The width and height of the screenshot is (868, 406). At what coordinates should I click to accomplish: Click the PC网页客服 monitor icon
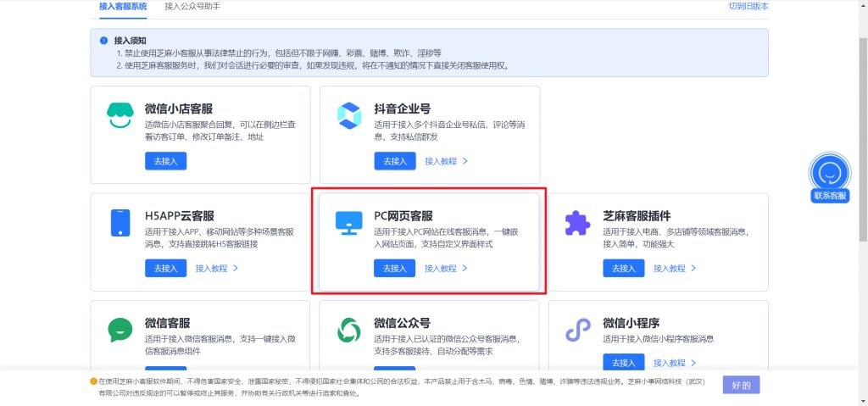(x=348, y=223)
